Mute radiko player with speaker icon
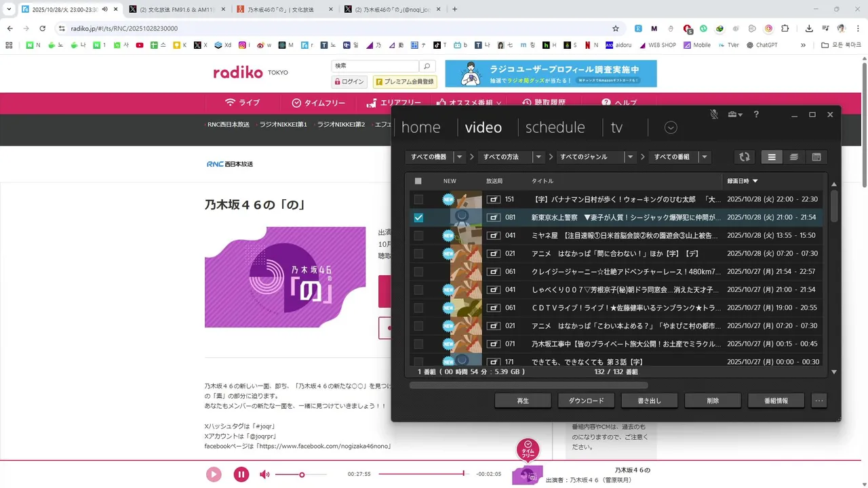The height and width of the screenshot is (488, 868). [x=264, y=474]
